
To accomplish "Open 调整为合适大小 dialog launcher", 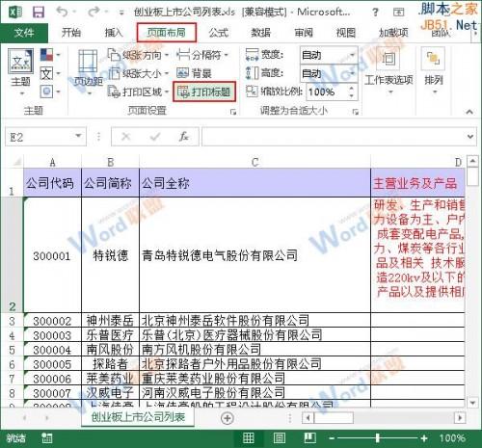I will [x=356, y=112].
